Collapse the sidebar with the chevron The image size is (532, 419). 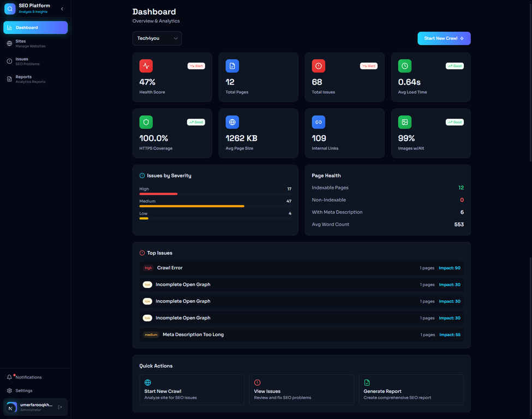(x=62, y=9)
